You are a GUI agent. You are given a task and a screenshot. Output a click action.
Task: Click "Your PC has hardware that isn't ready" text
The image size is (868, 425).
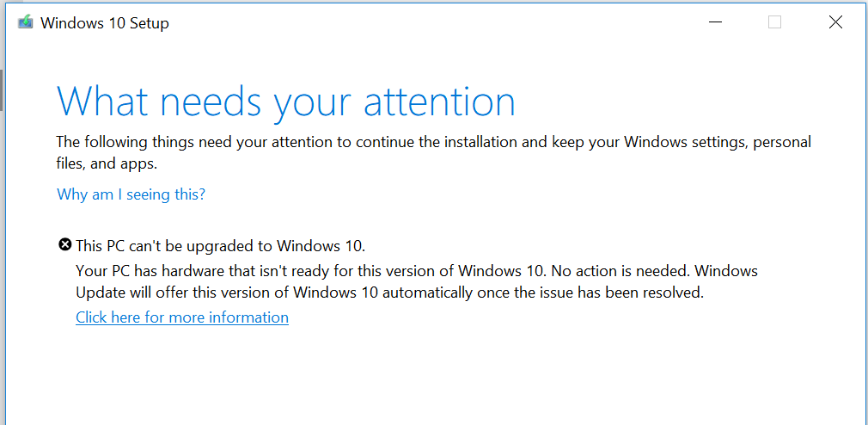pyautogui.click(x=258, y=271)
